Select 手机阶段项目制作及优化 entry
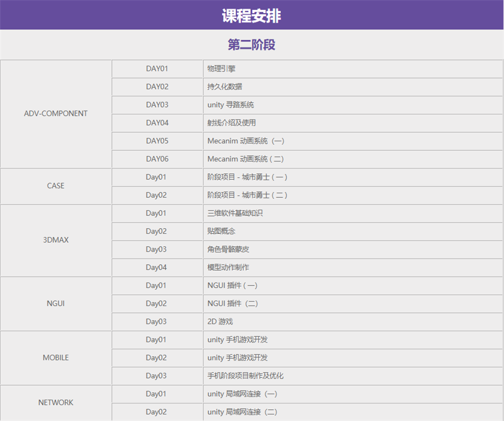The height and width of the screenshot is (421, 504). click(x=245, y=376)
